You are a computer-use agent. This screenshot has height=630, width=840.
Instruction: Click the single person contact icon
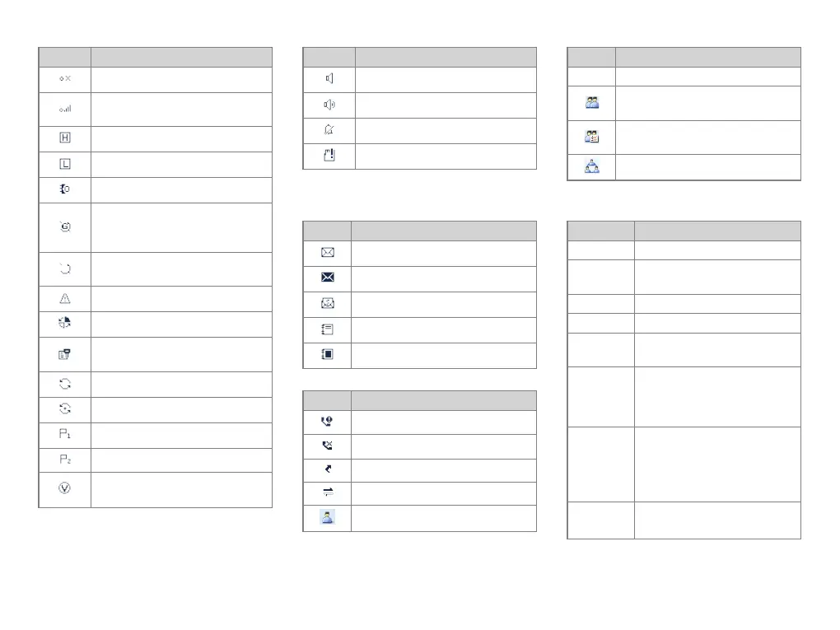click(x=327, y=517)
